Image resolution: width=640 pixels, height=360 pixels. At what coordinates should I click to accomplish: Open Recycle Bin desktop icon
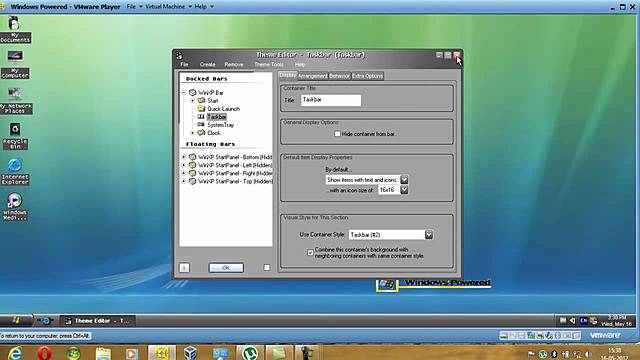pyautogui.click(x=15, y=136)
